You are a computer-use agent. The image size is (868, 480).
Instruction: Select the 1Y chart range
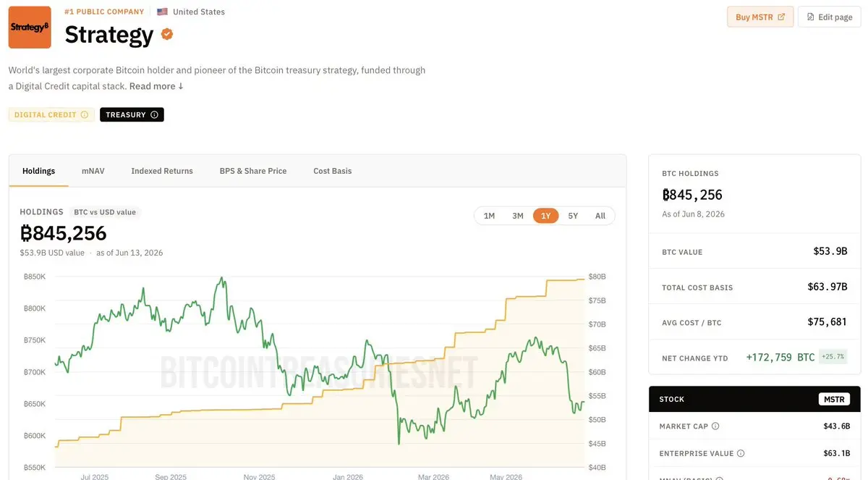546,216
